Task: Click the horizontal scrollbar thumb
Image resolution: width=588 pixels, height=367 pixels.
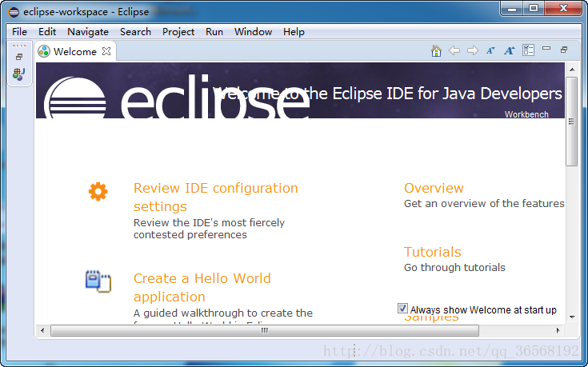Action: 265,330
